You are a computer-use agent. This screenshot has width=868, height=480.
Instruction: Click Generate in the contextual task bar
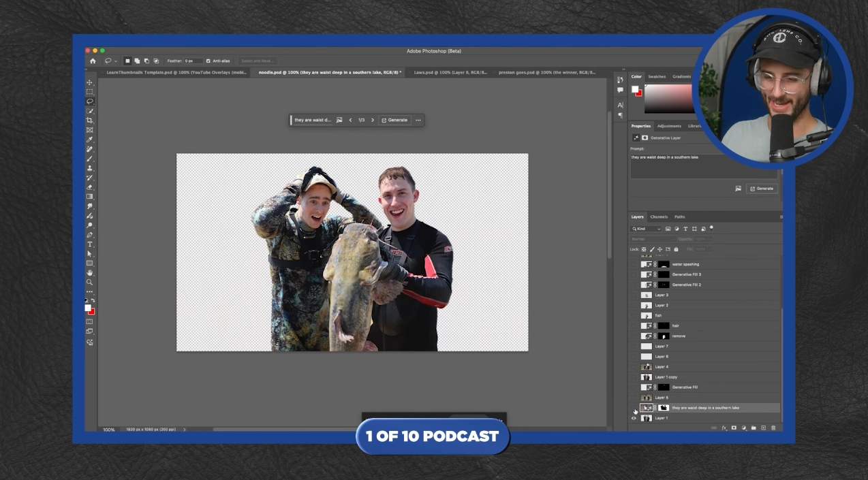click(x=394, y=120)
